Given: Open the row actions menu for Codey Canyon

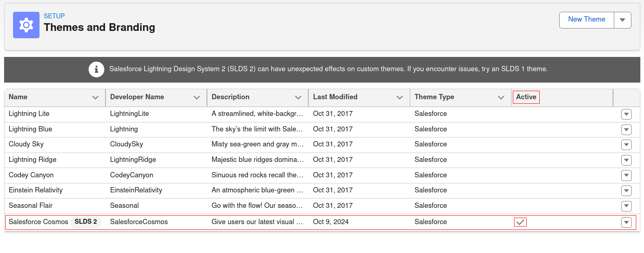Looking at the screenshot, I should click(626, 175).
